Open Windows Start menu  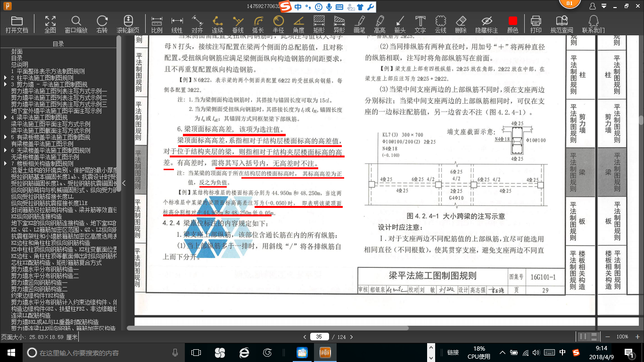coord(11,353)
